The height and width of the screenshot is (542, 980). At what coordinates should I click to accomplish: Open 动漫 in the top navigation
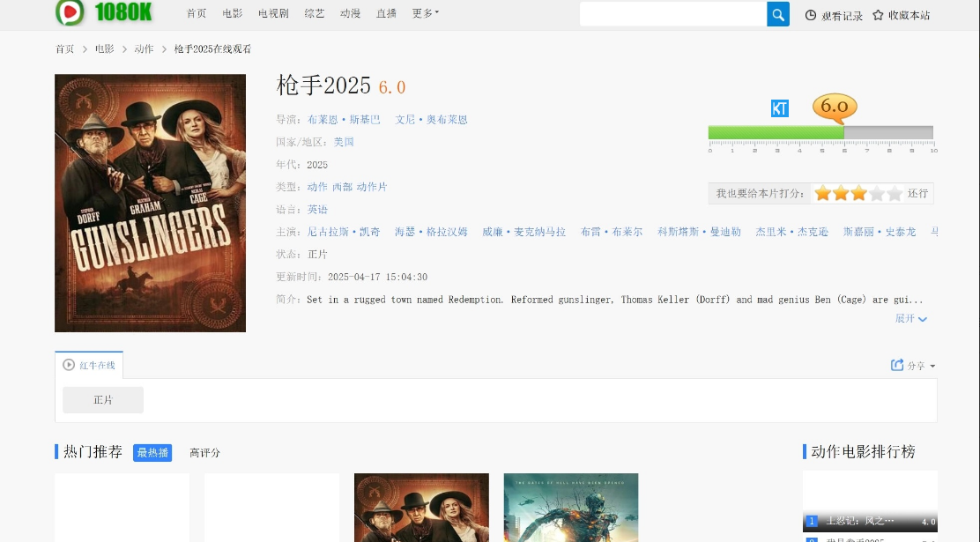point(350,13)
